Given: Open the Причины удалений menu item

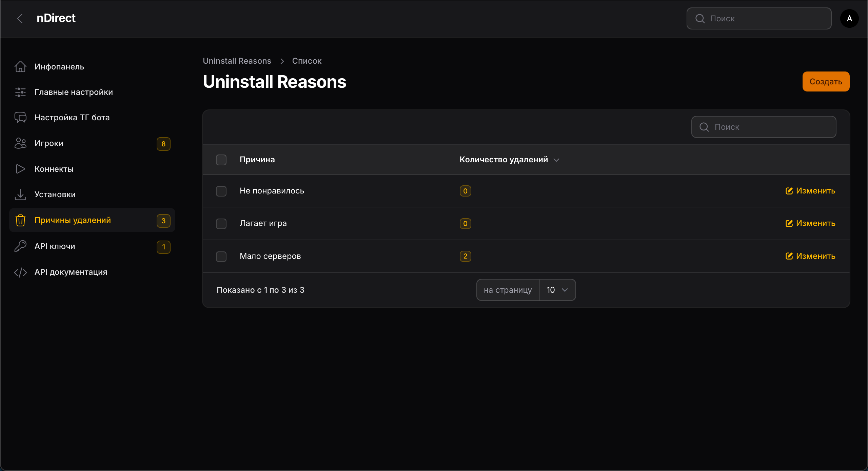Looking at the screenshot, I should click(x=73, y=220).
